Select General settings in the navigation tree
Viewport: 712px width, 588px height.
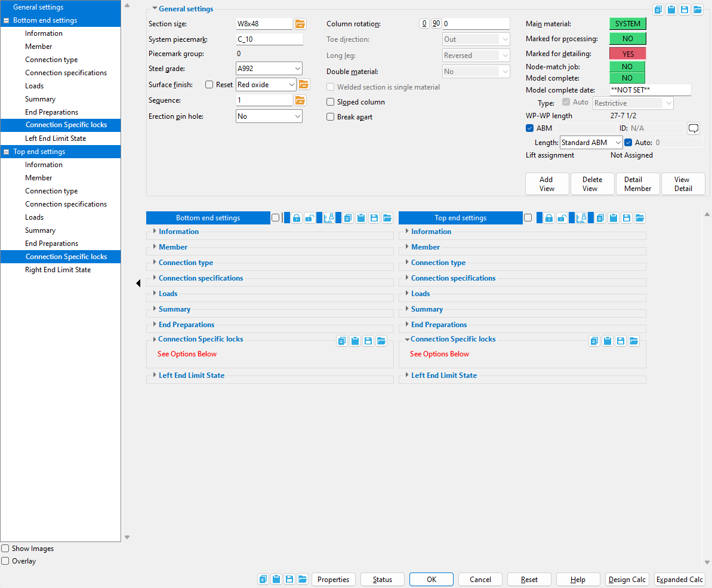point(38,7)
